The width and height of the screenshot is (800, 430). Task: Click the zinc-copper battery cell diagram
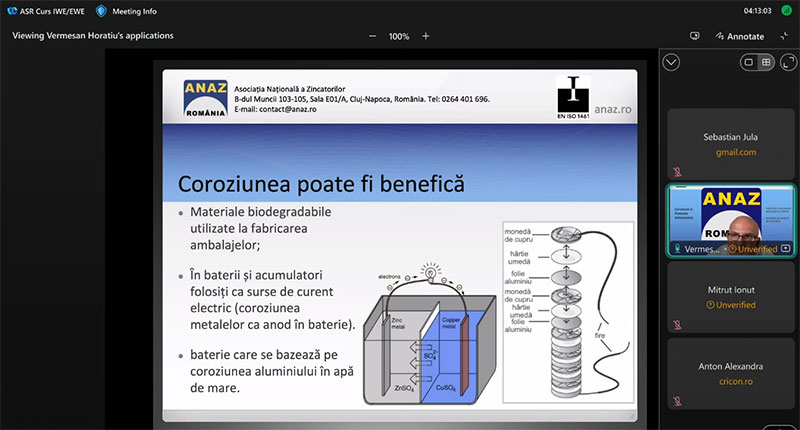(430, 335)
